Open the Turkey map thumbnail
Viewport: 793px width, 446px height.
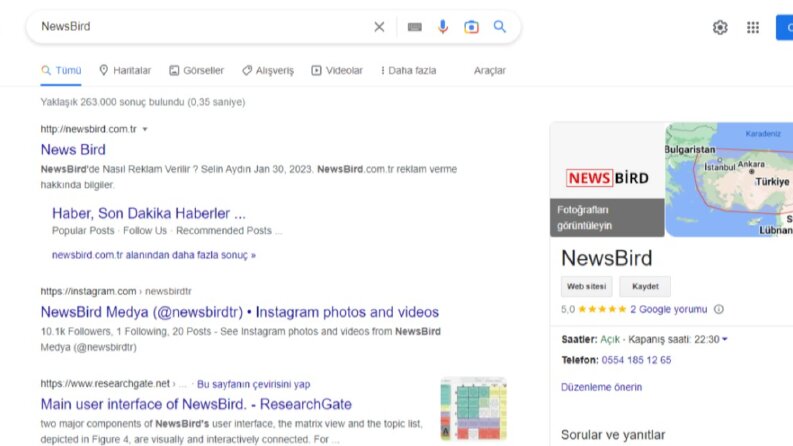point(729,180)
